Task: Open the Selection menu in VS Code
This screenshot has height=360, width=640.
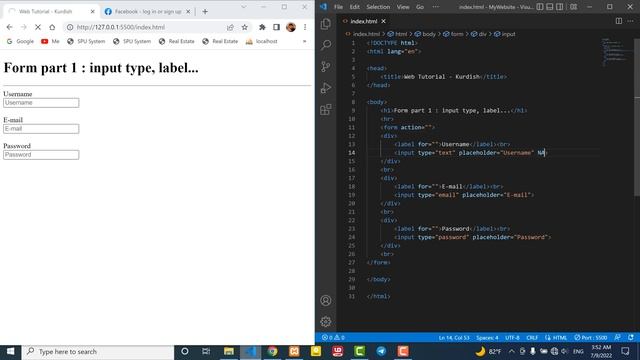Action: (378, 7)
